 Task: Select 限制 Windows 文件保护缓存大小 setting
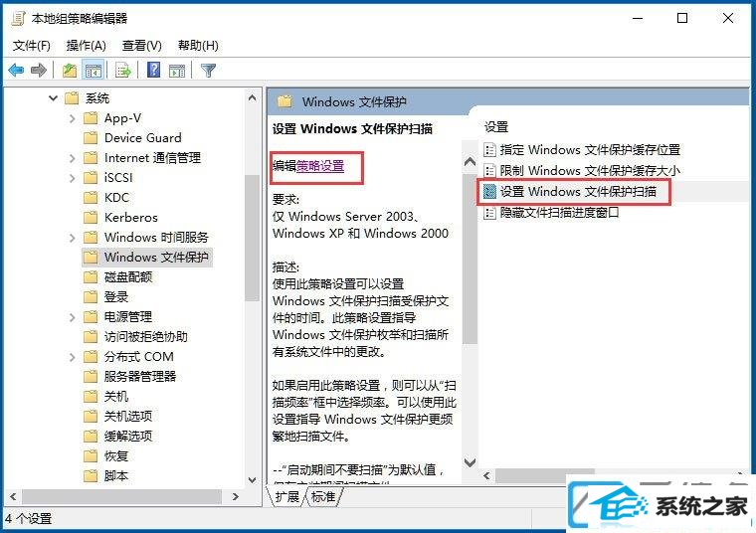(x=590, y=171)
